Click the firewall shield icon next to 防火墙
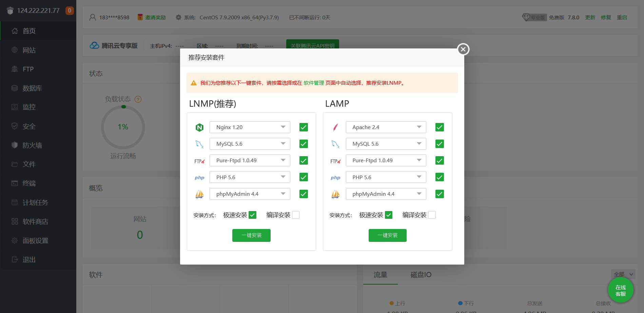 click(15, 145)
